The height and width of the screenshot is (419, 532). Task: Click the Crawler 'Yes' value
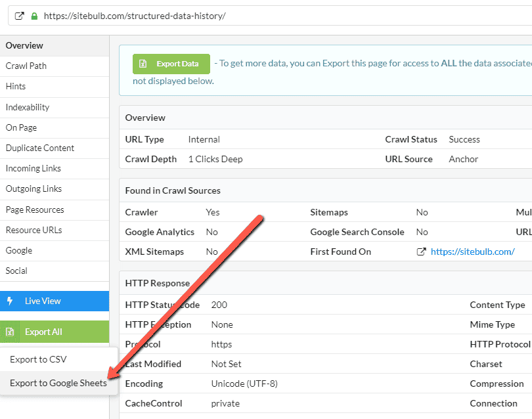click(213, 212)
